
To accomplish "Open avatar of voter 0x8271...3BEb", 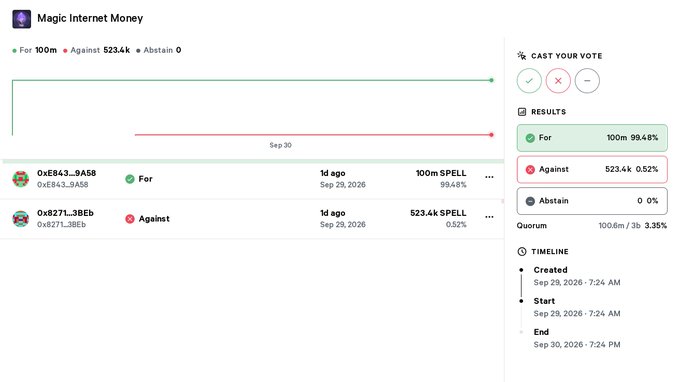I will tap(21, 219).
